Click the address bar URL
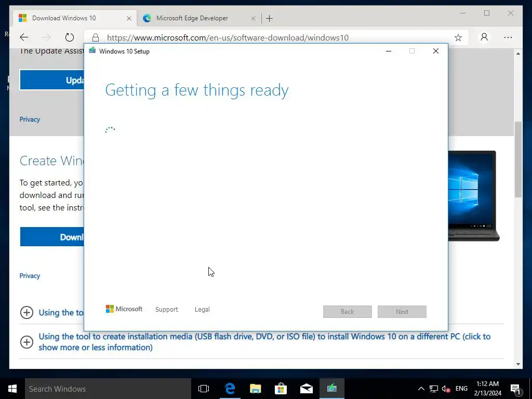 [228, 37]
